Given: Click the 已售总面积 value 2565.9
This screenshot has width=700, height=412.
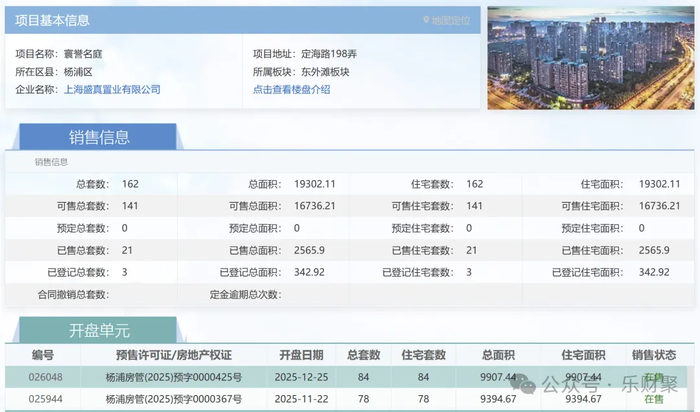Looking at the screenshot, I should click(309, 250).
